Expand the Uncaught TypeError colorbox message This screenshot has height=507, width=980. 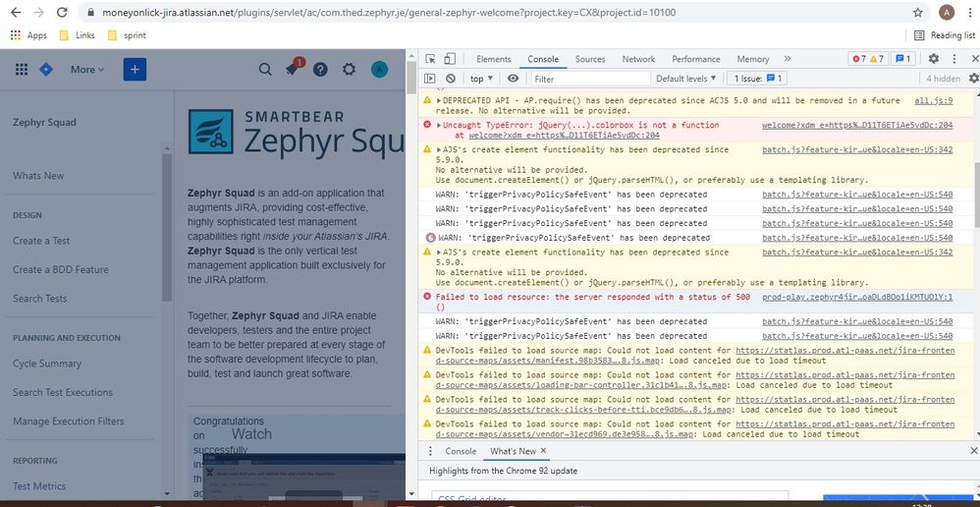click(439, 125)
